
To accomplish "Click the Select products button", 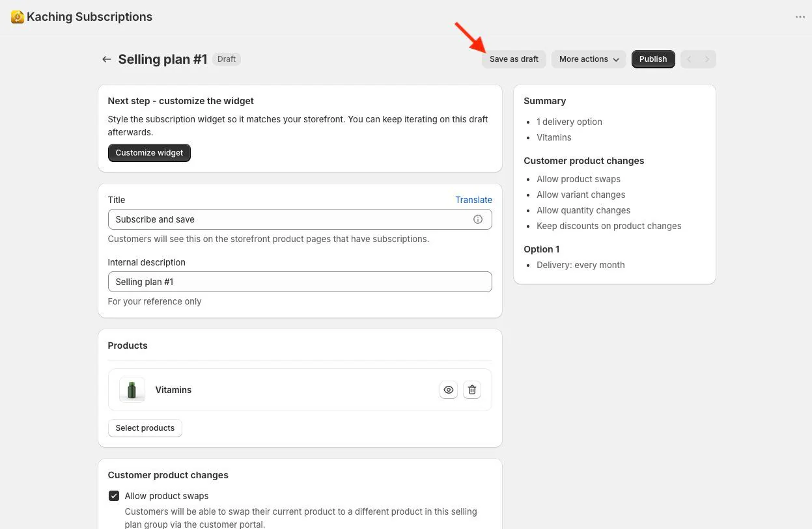I will click(x=145, y=428).
